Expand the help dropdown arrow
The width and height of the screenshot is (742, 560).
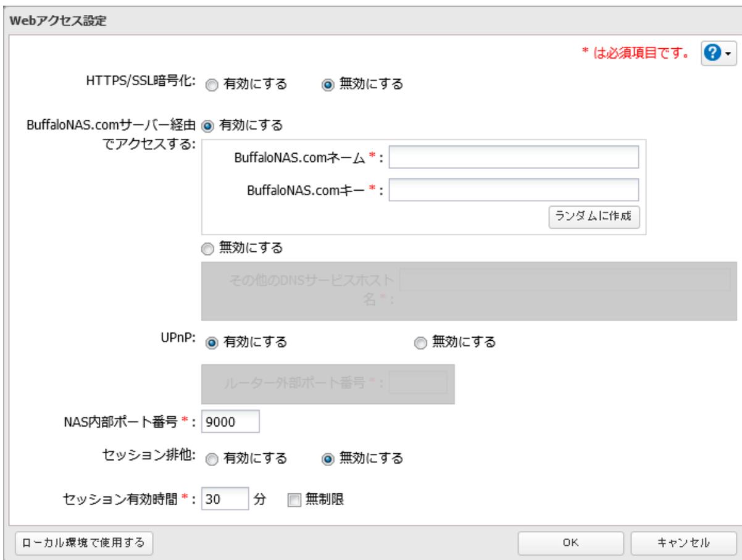click(727, 55)
